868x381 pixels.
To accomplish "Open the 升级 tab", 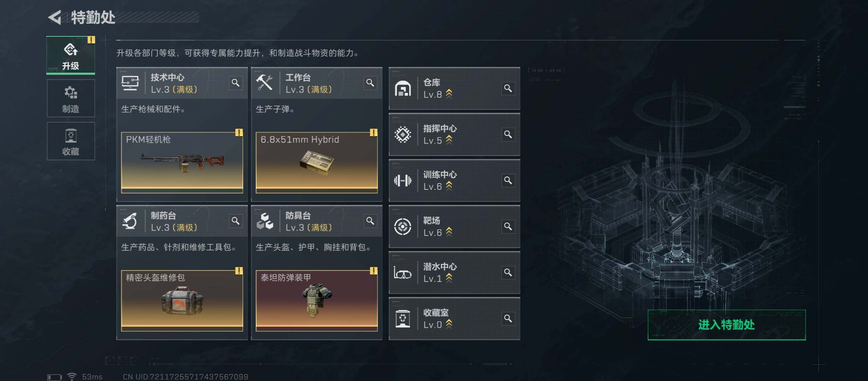I will 71,55.
